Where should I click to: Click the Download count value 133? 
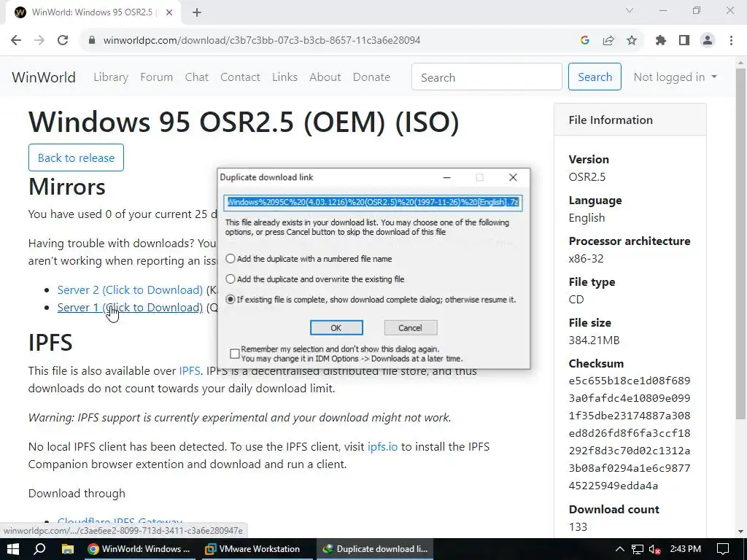tap(578, 527)
